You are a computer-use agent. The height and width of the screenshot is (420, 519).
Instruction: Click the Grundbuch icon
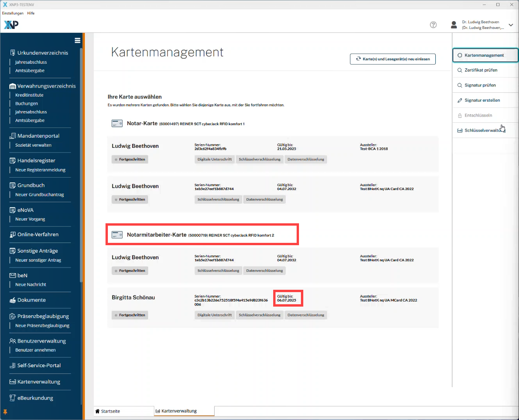(x=13, y=185)
